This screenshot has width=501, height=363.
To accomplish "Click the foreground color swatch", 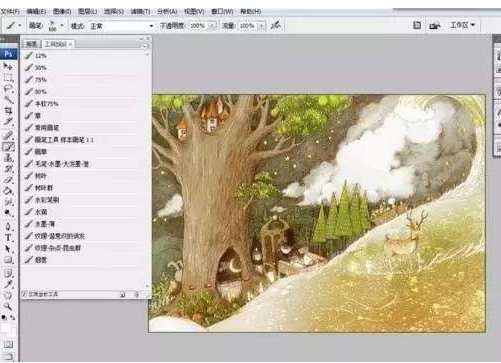I will point(6,327).
